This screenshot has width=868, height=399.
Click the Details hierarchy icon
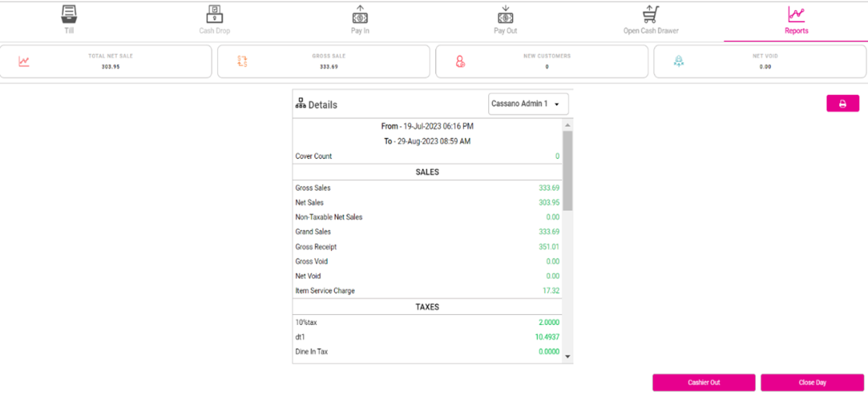point(300,104)
